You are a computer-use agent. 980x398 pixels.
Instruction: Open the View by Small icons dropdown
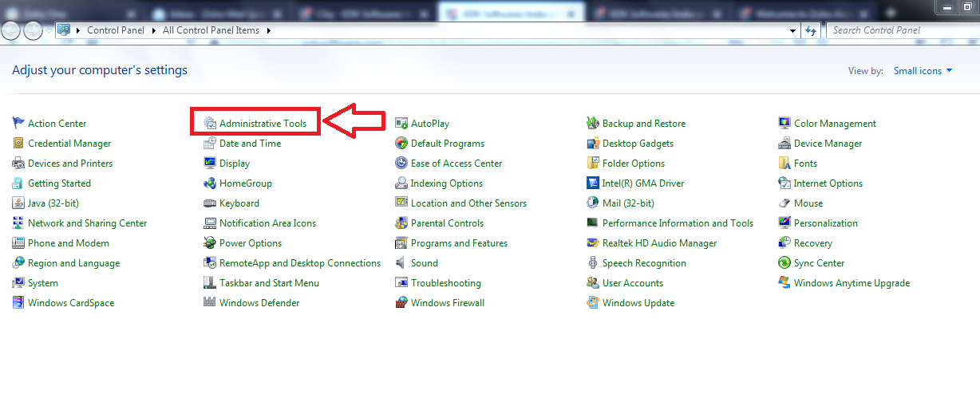pyautogui.click(x=923, y=71)
